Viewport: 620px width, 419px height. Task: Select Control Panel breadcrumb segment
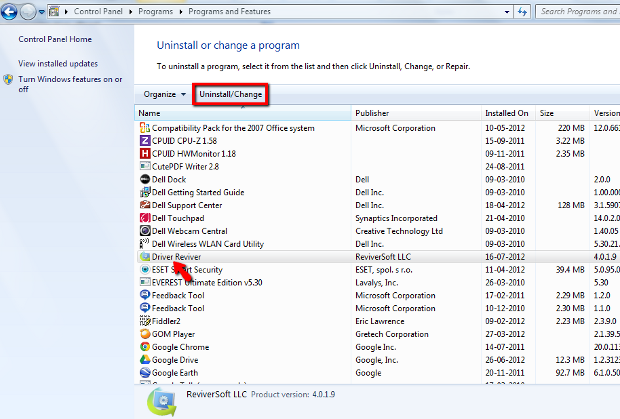pyautogui.click(x=98, y=11)
